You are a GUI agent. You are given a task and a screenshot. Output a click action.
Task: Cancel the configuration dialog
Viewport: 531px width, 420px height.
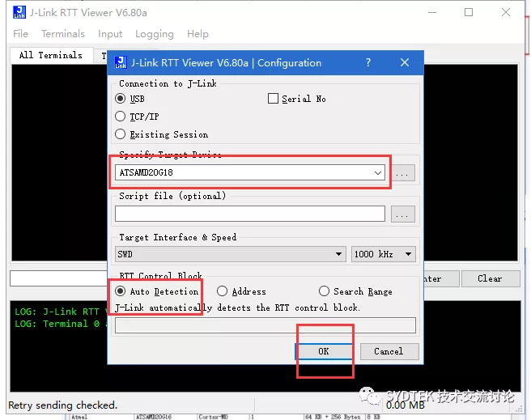pyautogui.click(x=389, y=351)
